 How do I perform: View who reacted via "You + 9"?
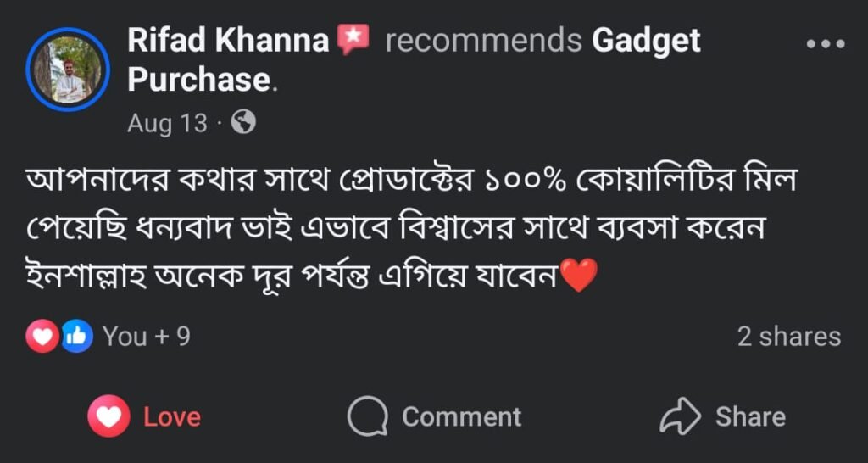146,337
